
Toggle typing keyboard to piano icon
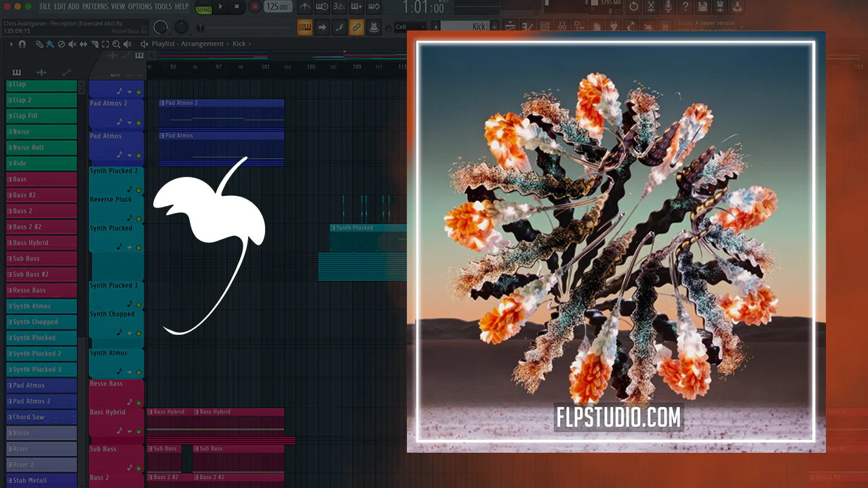[305, 28]
